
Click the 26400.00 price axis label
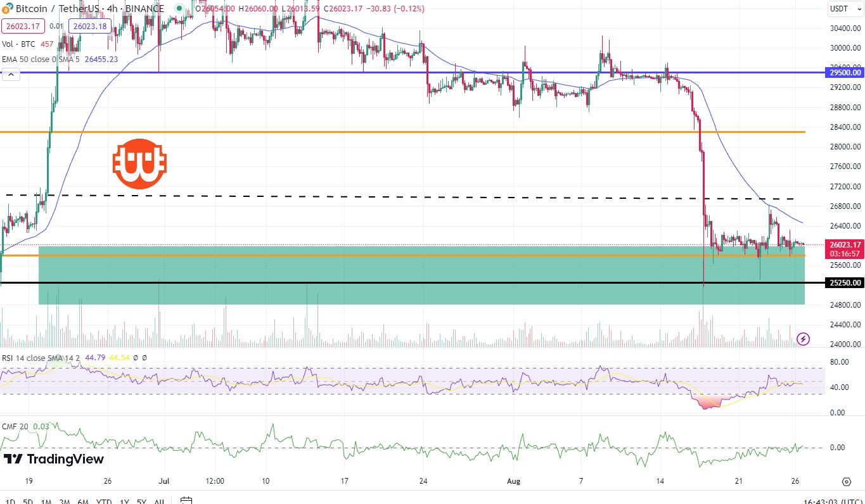pyautogui.click(x=845, y=226)
